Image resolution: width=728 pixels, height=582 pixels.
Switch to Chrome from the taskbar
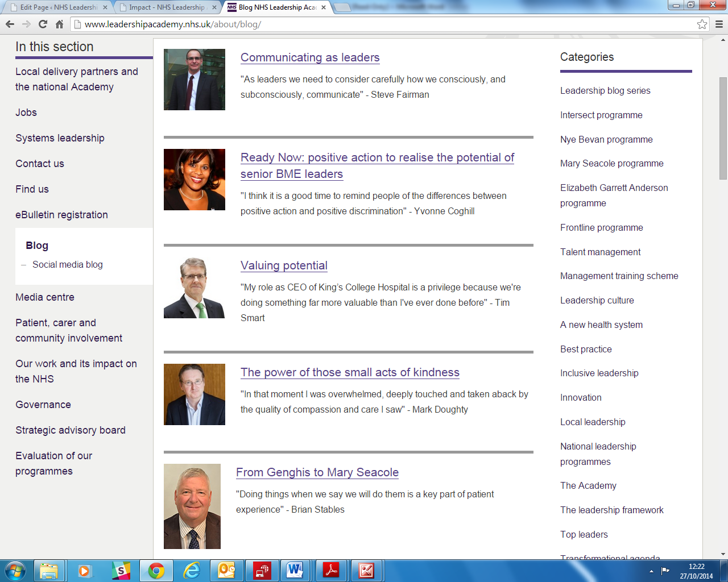(156, 571)
